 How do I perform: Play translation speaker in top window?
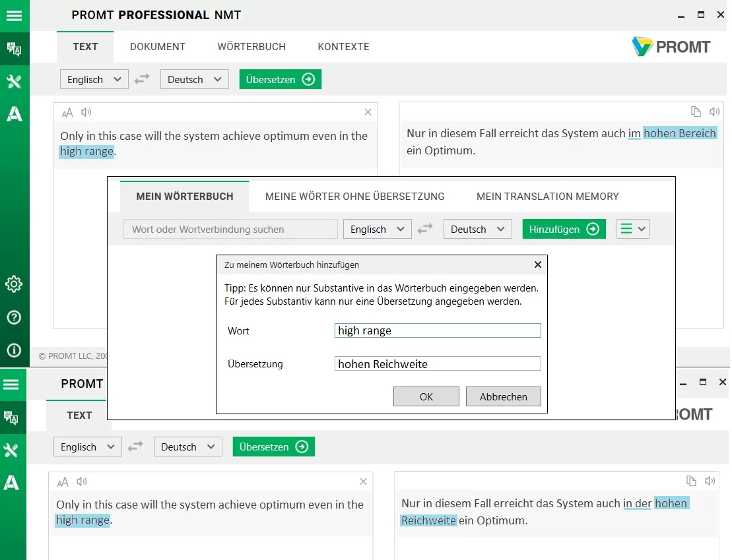714,111
